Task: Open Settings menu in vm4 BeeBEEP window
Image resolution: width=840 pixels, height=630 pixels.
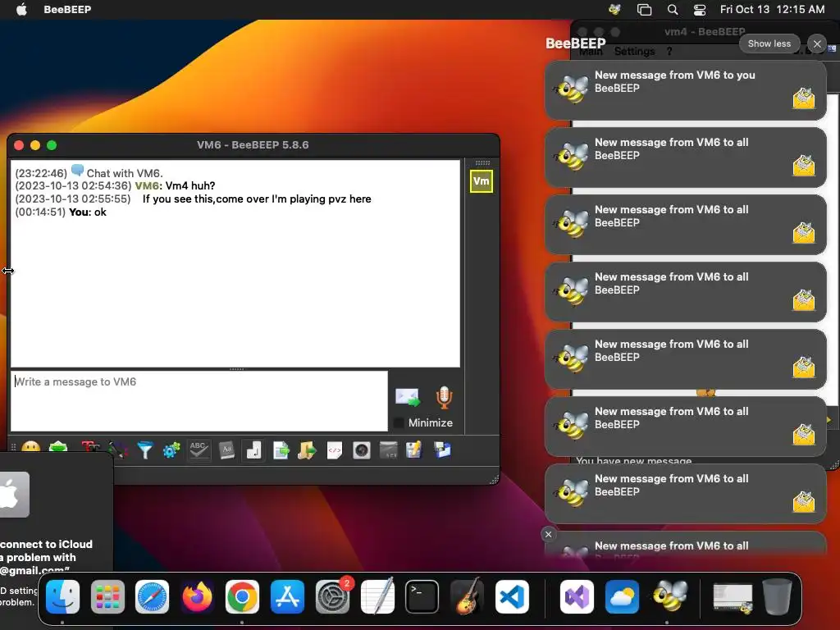Action: point(634,52)
